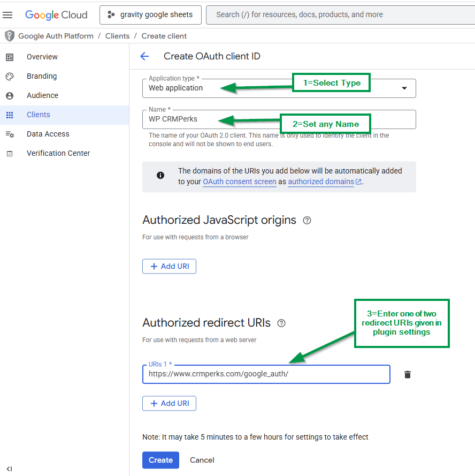Add URI under Authorized redirect URIs
The height and width of the screenshot is (476, 475).
click(x=169, y=403)
